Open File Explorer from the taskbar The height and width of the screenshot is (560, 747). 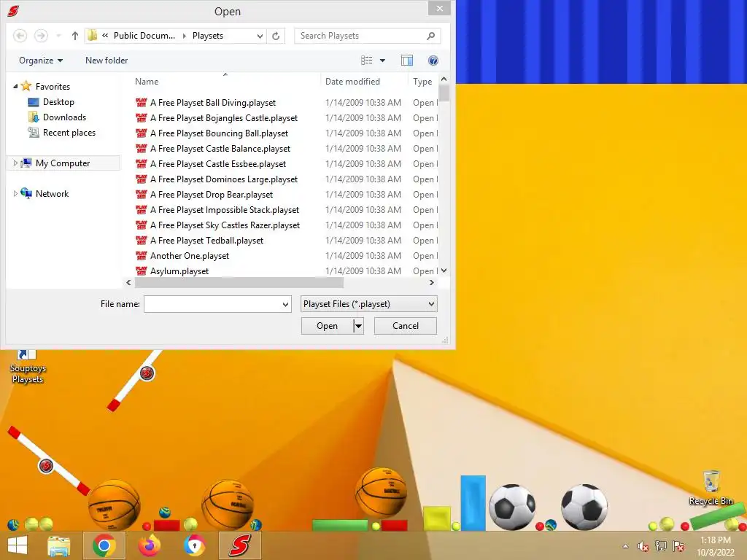tap(59, 545)
